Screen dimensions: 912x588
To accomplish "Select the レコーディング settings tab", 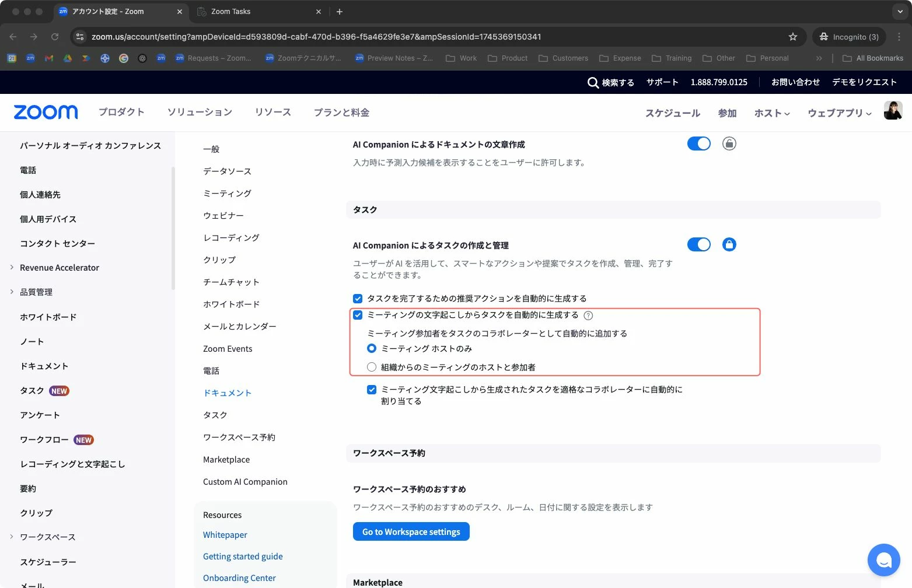I will click(x=231, y=238).
